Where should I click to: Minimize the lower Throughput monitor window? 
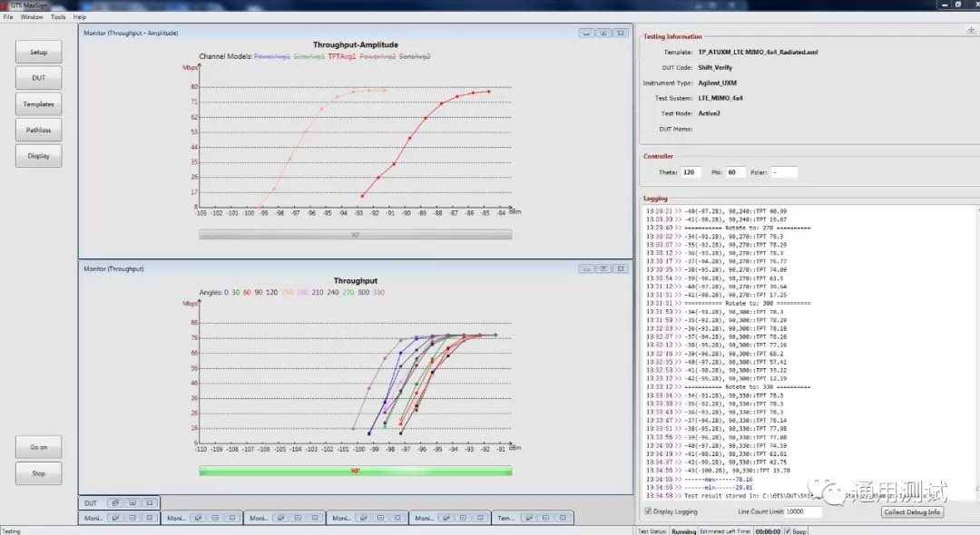coord(587,268)
